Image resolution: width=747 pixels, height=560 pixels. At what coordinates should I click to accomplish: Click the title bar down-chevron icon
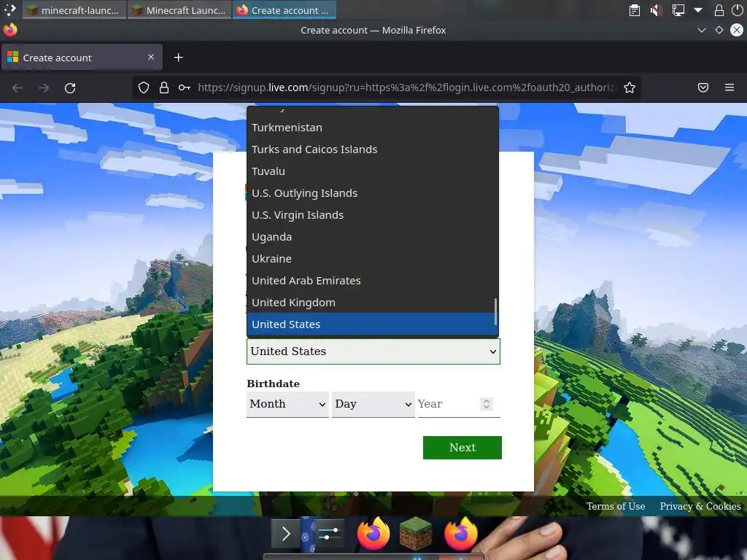702,30
